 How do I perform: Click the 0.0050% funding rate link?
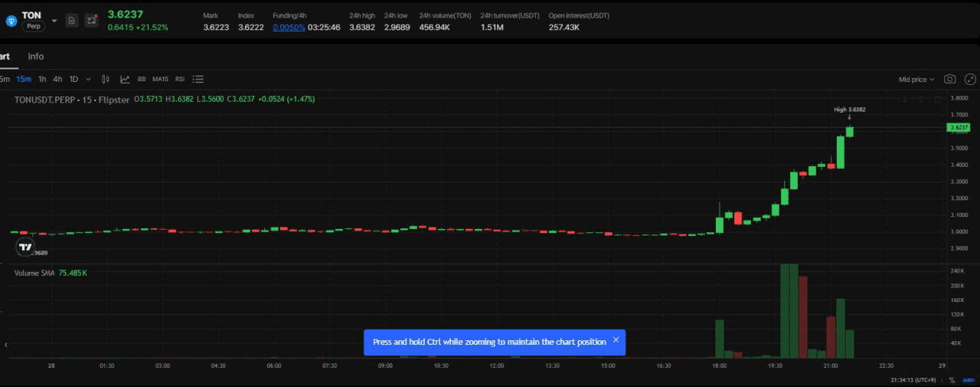[289, 27]
